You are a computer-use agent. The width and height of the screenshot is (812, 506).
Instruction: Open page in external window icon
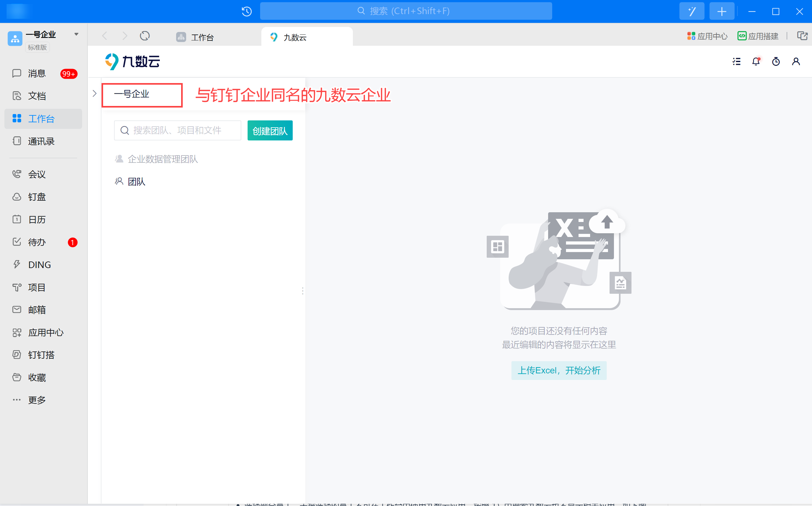point(802,36)
